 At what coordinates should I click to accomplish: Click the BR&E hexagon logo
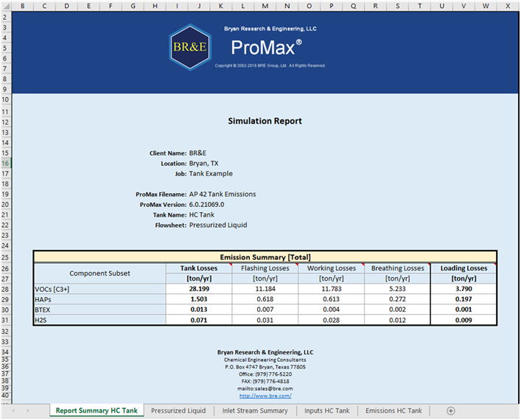(x=190, y=47)
